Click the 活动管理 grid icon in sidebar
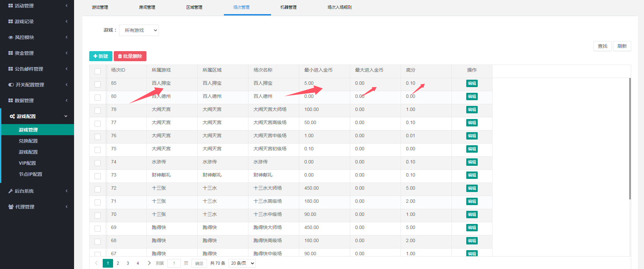The image size is (644, 269). pyautogui.click(x=10, y=6)
